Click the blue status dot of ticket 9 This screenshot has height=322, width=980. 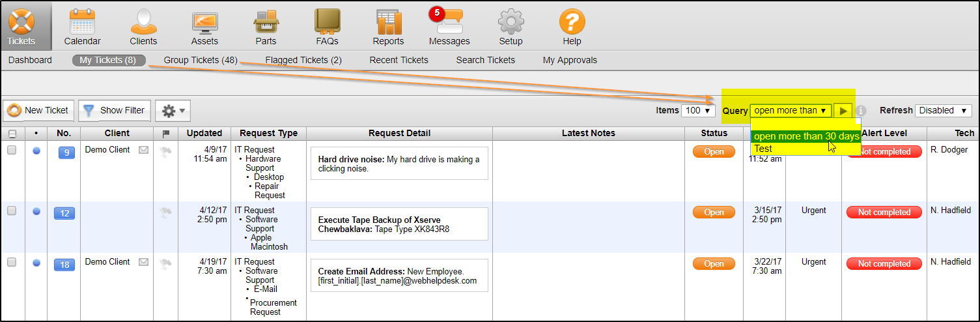36,150
